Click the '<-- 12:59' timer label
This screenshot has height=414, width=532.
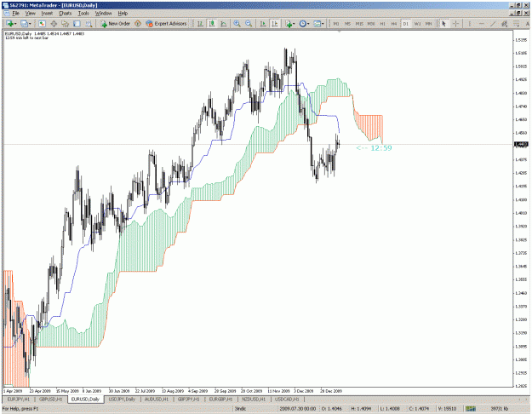374,148
